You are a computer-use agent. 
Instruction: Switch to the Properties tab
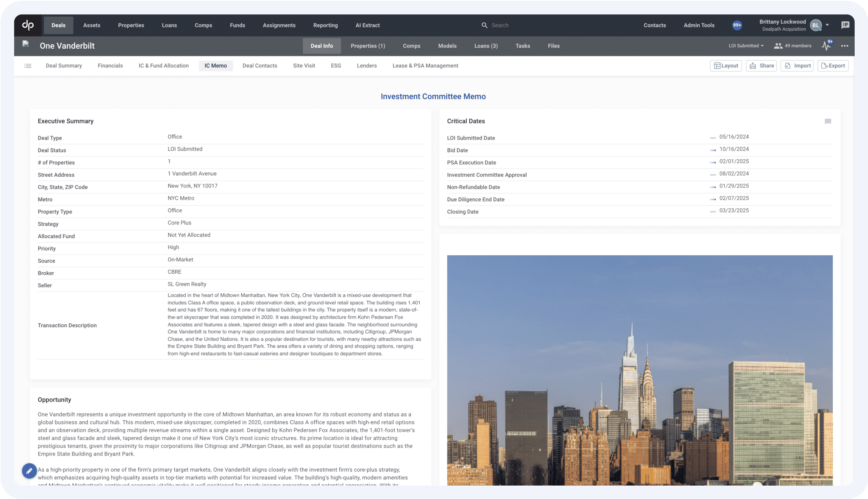tap(368, 45)
